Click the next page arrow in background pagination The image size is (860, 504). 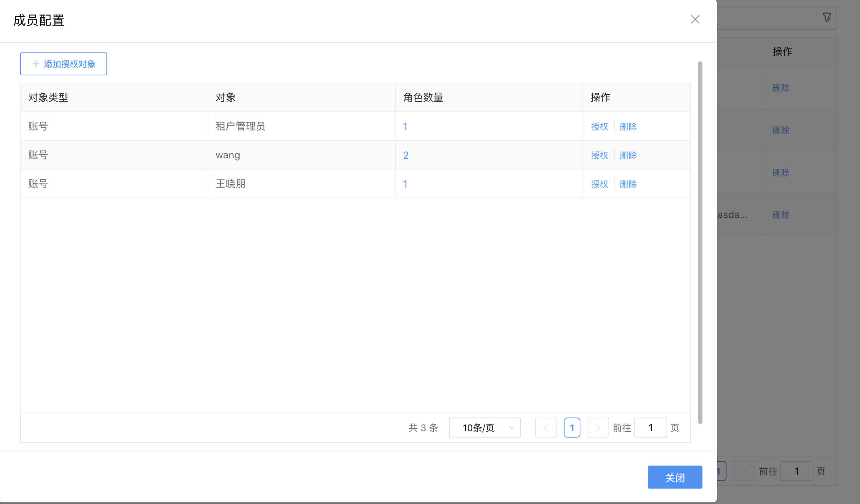[x=745, y=471]
